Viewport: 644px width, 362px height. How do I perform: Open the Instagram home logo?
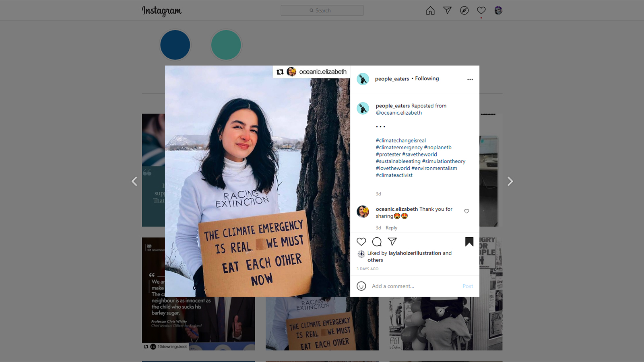click(x=161, y=11)
